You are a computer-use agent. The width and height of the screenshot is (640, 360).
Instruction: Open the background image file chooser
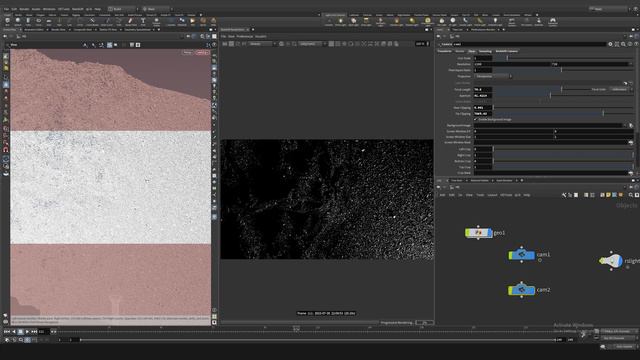click(631, 125)
